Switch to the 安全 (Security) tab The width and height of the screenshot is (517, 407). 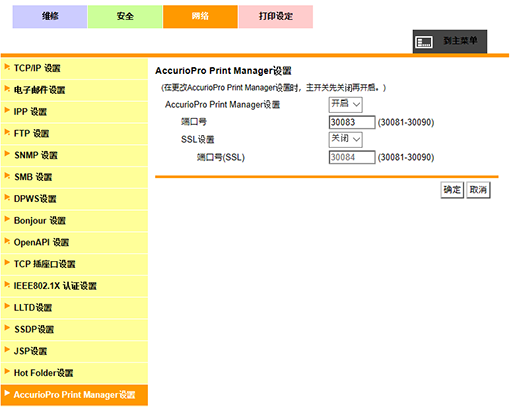pos(125,16)
